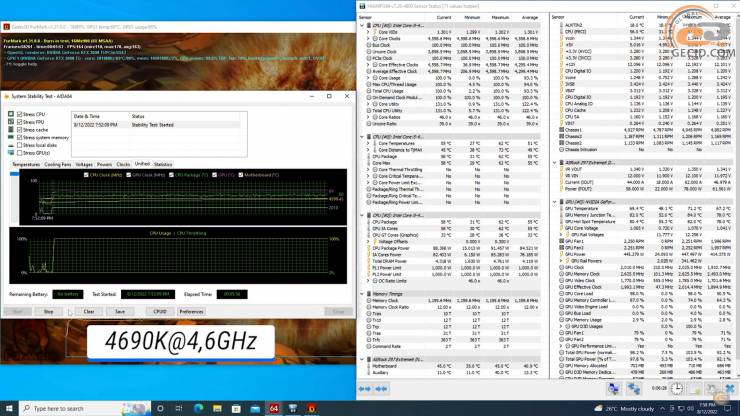Expand the Core Clocks row in HWiNFO

pyautogui.click(x=368, y=39)
